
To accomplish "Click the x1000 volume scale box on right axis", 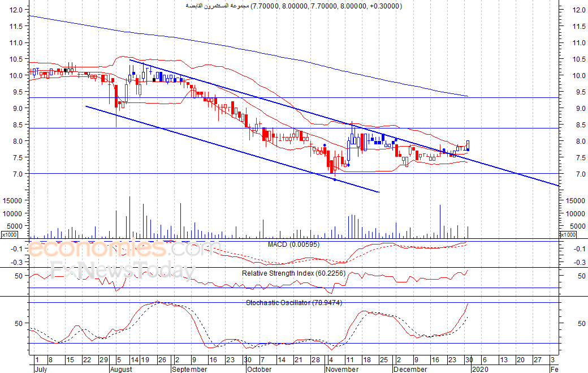I will point(568,234).
